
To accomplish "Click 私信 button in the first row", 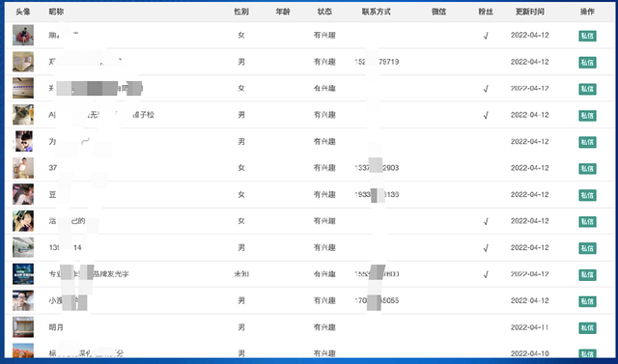I will click(587, 36).
